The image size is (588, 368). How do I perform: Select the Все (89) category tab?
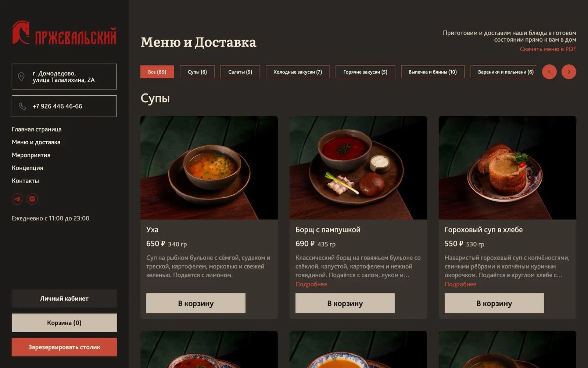click(157, 72)
